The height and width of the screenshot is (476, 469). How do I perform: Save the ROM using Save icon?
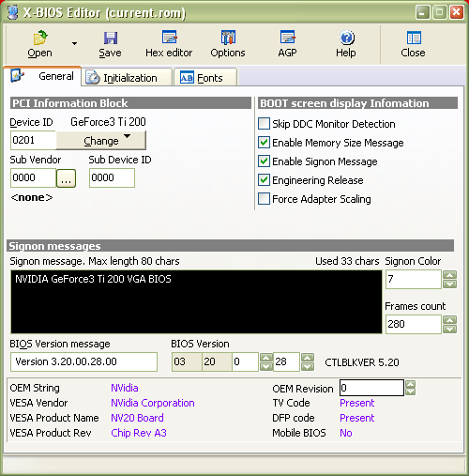click(110, 44)
